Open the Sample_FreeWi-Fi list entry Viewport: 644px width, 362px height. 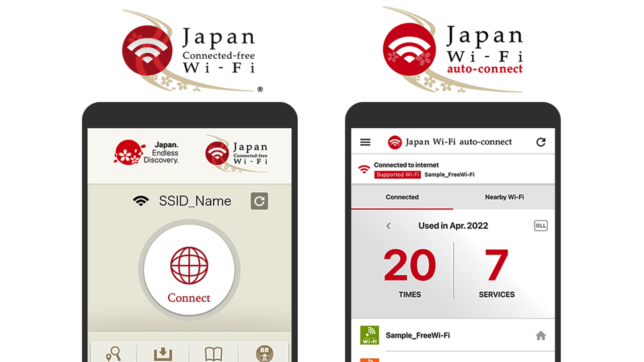click(453, 336)
